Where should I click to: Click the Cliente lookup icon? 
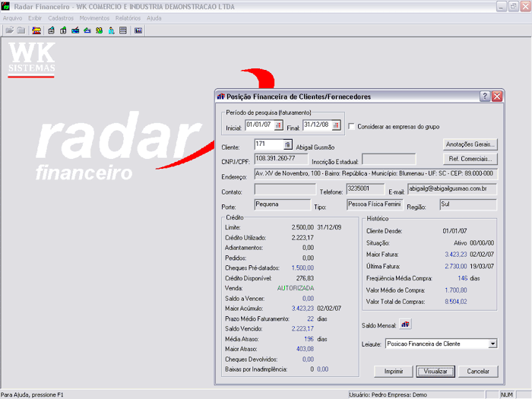click(287, 144)
